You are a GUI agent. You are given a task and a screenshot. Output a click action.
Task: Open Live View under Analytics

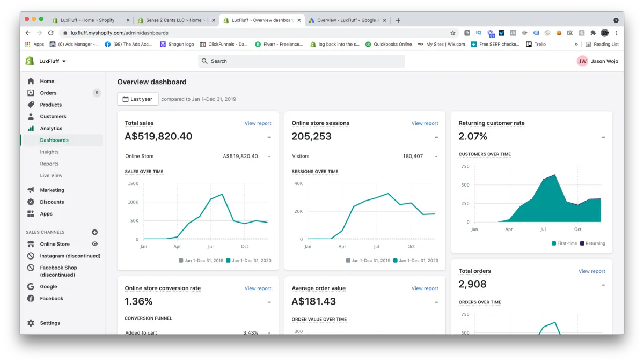pos(51,175)
